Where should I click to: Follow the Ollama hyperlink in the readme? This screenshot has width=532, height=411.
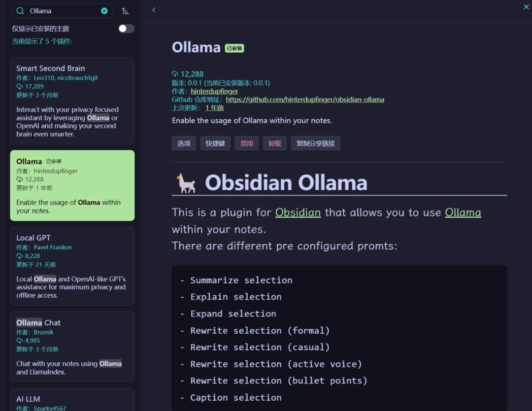463,212
